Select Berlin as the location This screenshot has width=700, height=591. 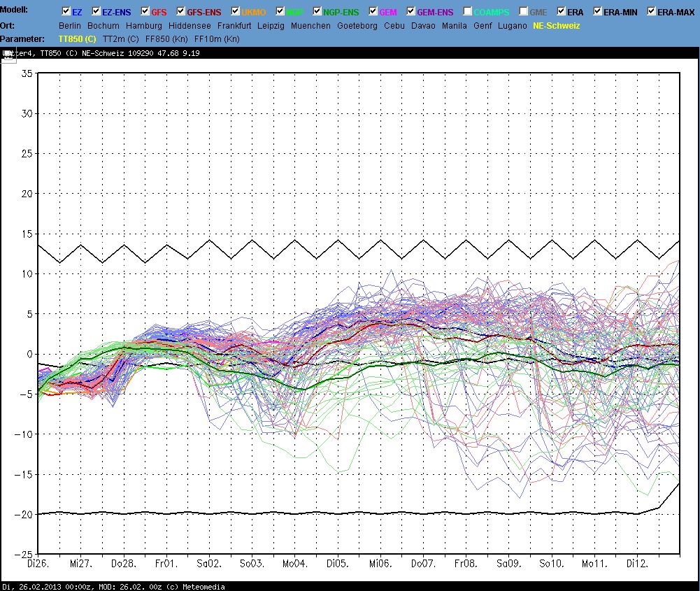[70, 25]
